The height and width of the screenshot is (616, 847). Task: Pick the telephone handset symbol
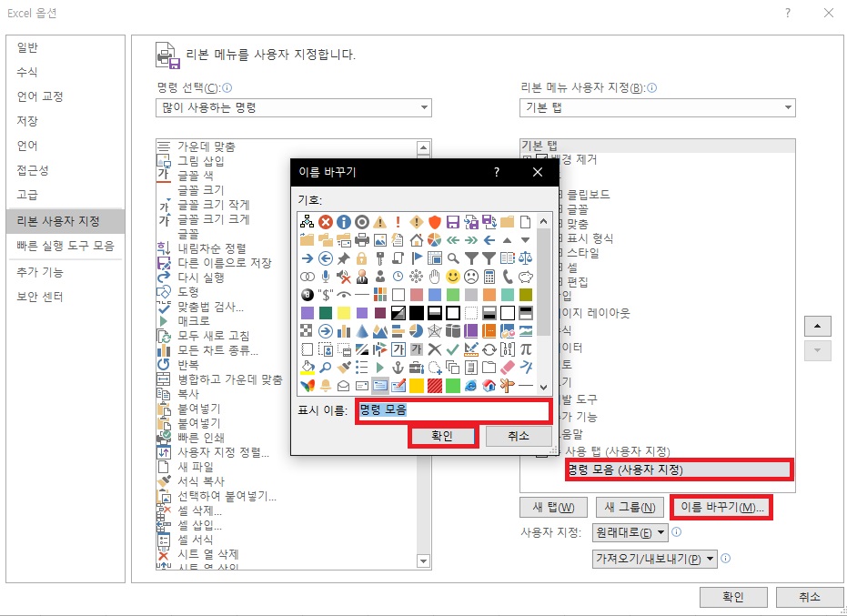508,277
